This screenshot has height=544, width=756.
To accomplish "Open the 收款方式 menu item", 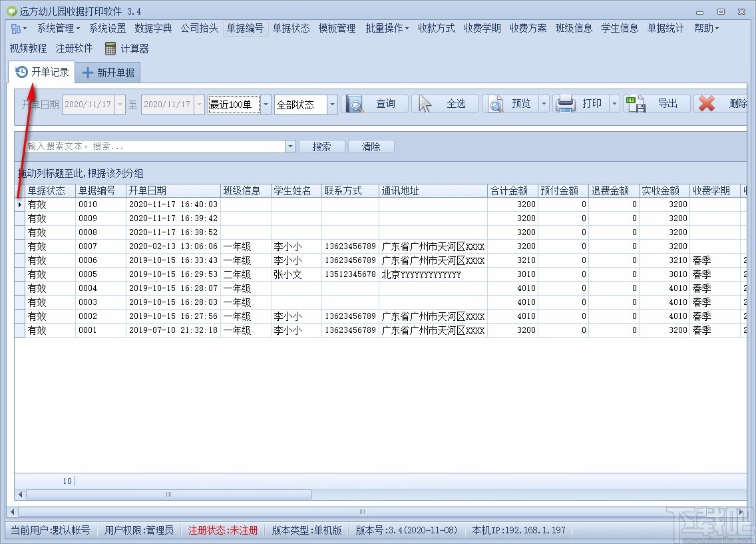I will tap(437, 29).
